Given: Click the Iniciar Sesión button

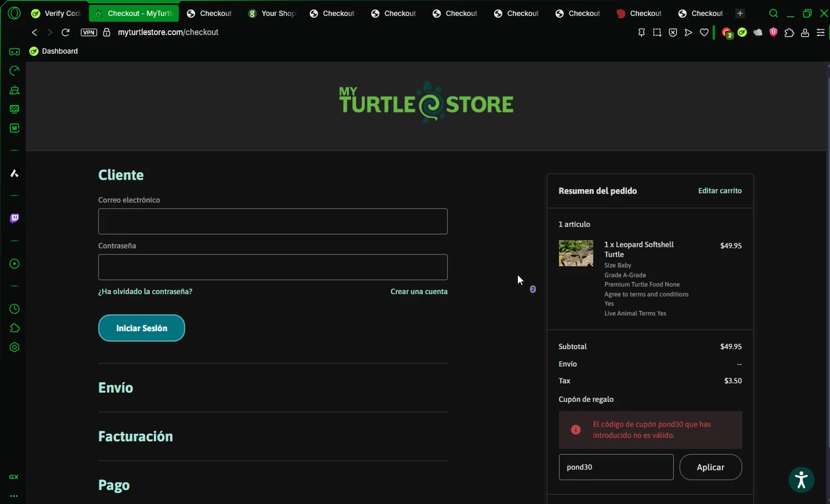Looking at the screenshot, I should pos(142,328).
